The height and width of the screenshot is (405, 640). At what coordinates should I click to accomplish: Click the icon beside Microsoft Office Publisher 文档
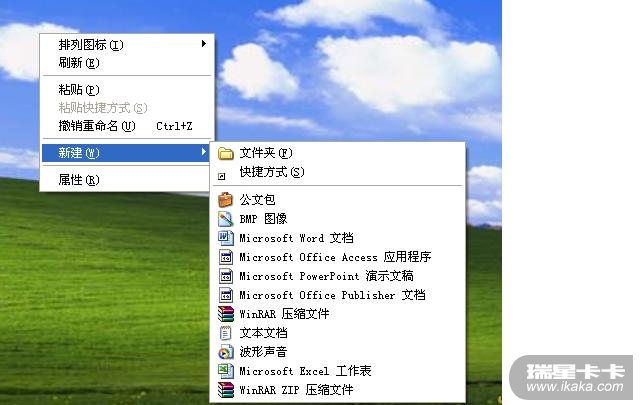pos(226,295)
